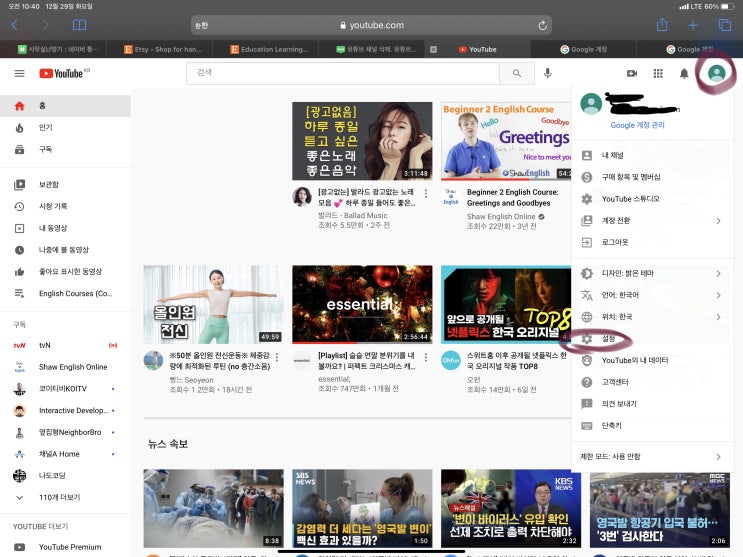Go to 홈 in the sidebar
Viewport: 743px width, 557px height.
pyautogui.click(x=65, y=106)
